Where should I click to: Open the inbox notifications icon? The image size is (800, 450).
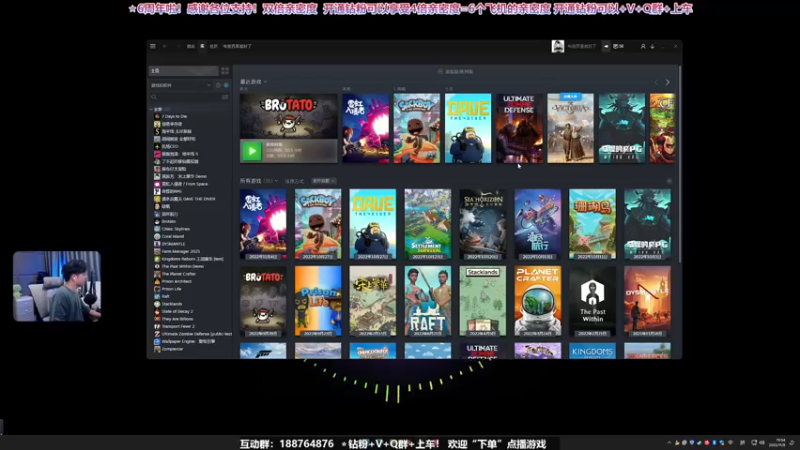tap(618, 46)
